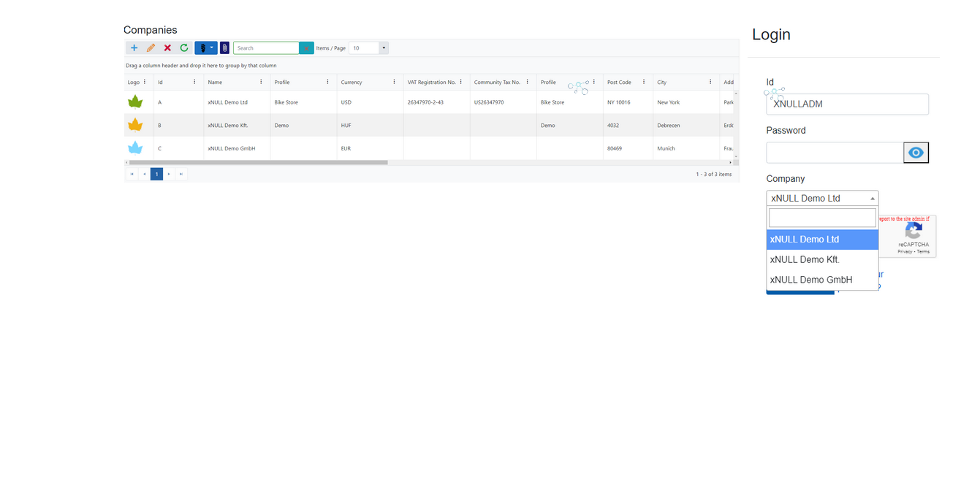Click the green refresh icon
This screenshot has width=980, height=501.
pos(184,48)
